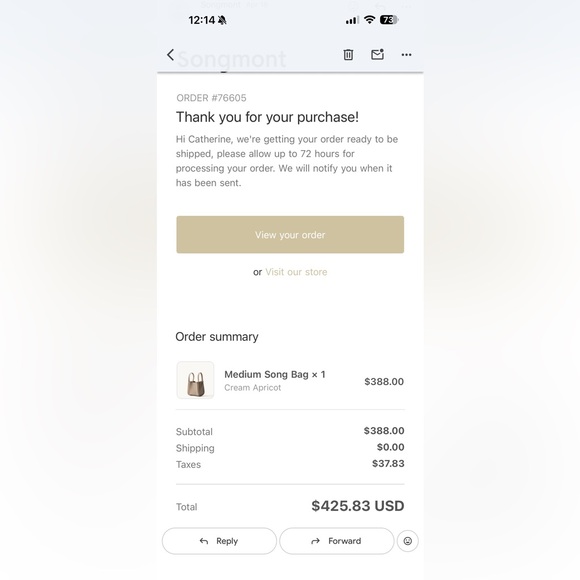Tap the Order summary heading

217,337
